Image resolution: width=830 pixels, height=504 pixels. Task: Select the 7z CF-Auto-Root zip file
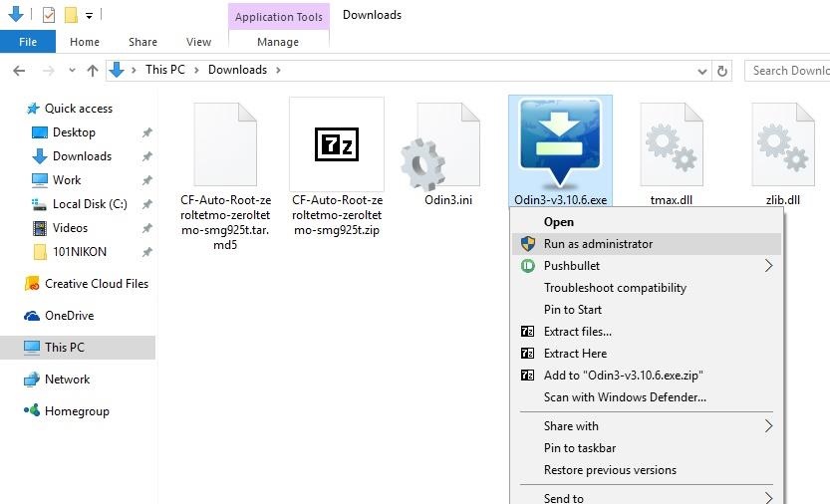pos(337,144)
